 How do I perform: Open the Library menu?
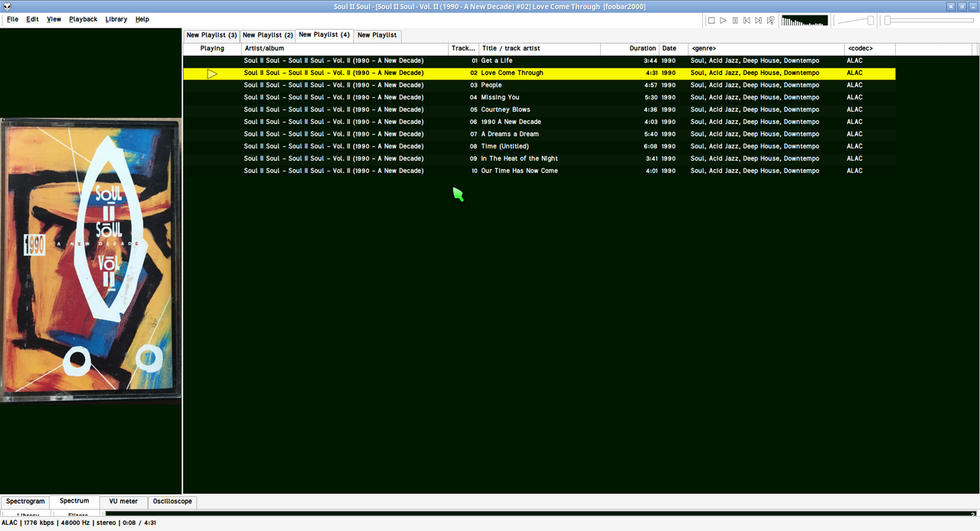pos(116,19)
